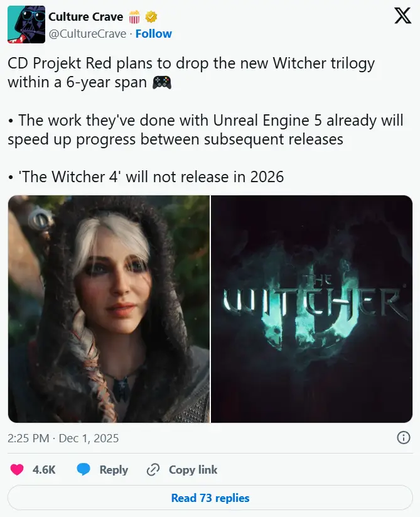Click the game controller emoji

[162, 82]
